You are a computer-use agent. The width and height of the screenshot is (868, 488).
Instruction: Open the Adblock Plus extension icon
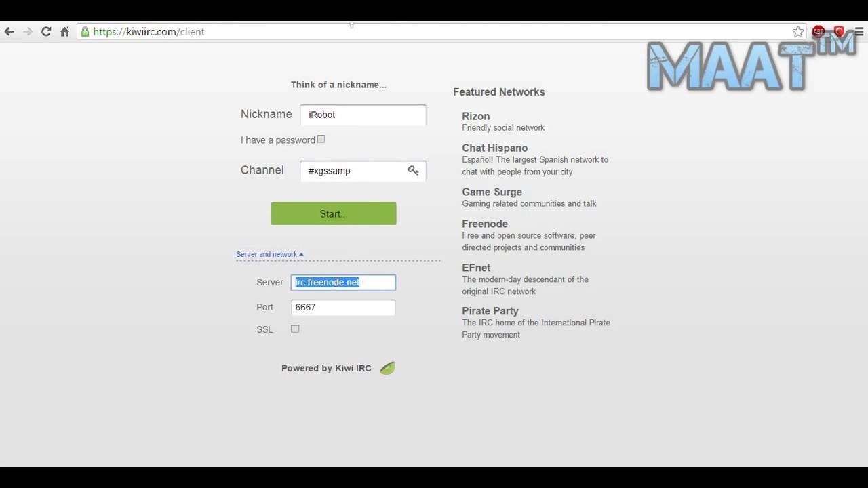tap(818, 32)
